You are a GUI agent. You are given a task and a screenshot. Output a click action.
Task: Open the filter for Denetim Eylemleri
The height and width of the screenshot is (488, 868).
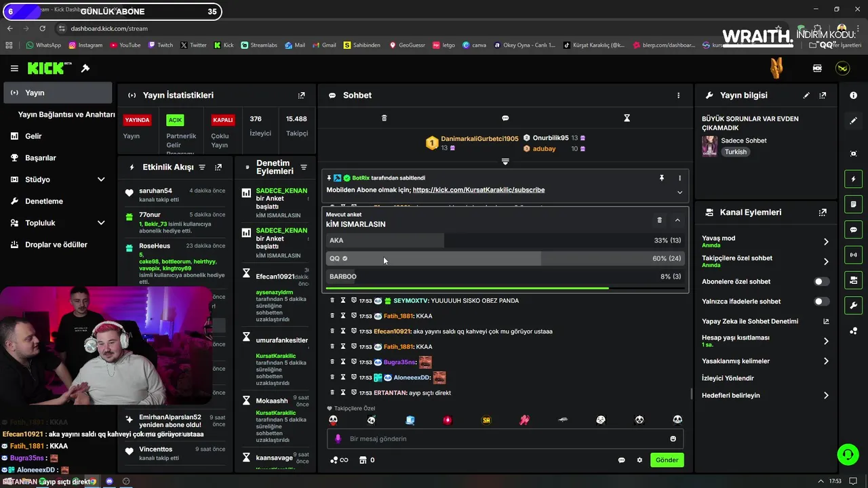coord(304,167)
